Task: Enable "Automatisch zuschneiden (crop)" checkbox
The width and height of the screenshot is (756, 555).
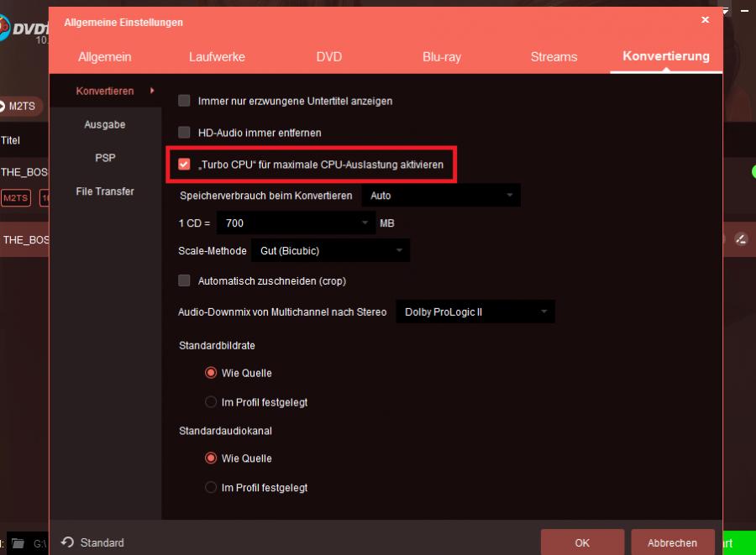Action: 184,280
